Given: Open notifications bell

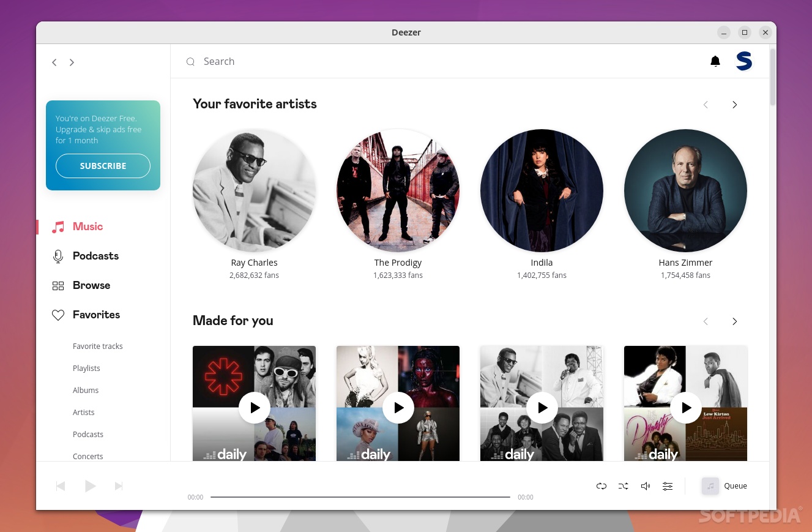Looking at the screenshot, I should (715, 61).
